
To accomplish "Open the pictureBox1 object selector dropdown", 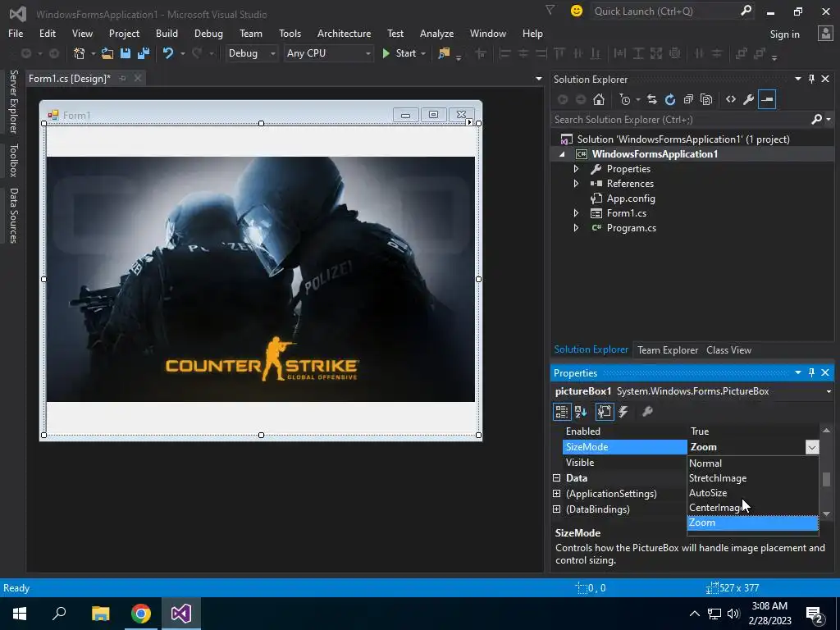I will pos(829,391).
